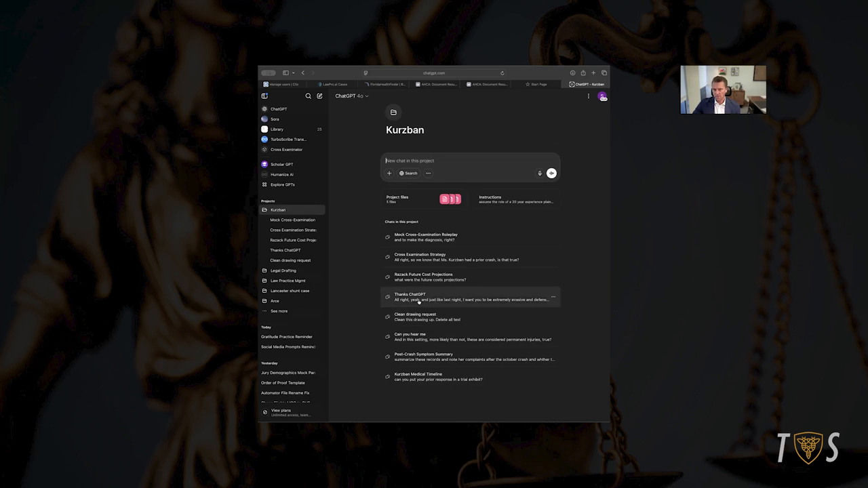Go back with Safari back arrow
The image size is (868, 488).
[x=303, y=73]
